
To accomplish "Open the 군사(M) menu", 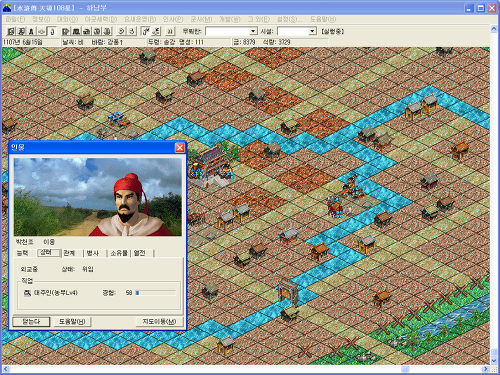I will [201, 19].
